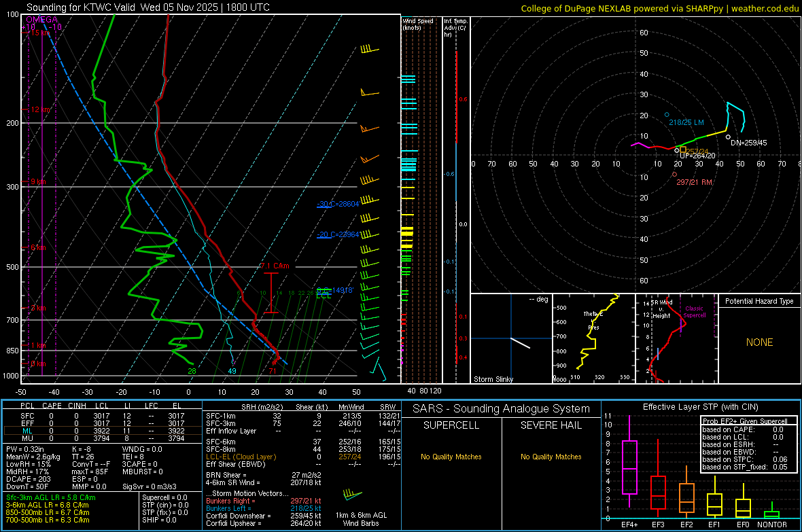
Task: Click the '6 km' height marker
Action: click(38, 247)
